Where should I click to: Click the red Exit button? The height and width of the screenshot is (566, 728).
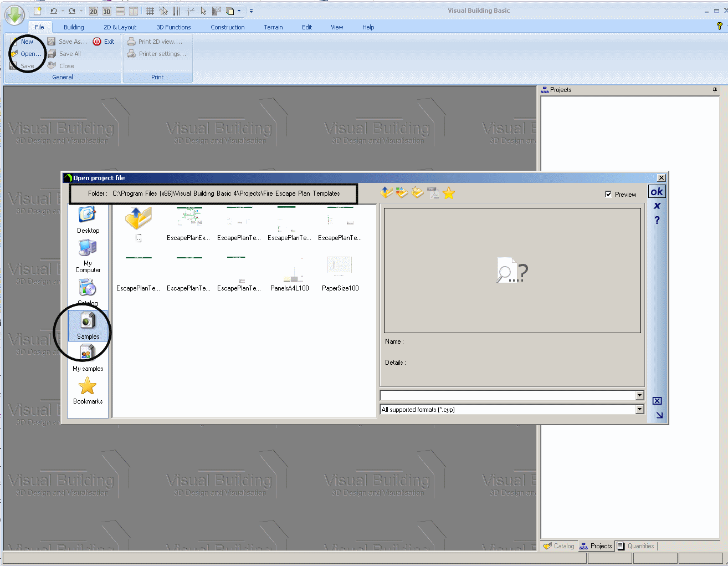click(x=104, y=42)
